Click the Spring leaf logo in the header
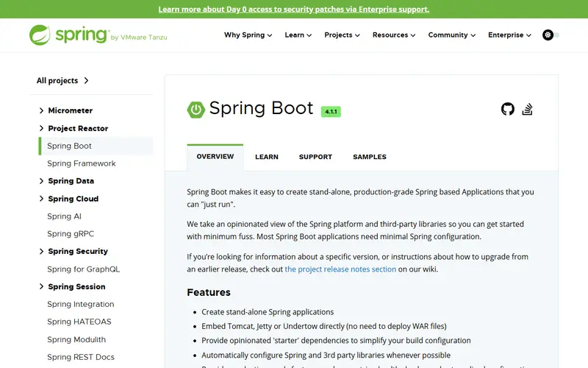Screen dimensions: 588x368 [40, 35]
